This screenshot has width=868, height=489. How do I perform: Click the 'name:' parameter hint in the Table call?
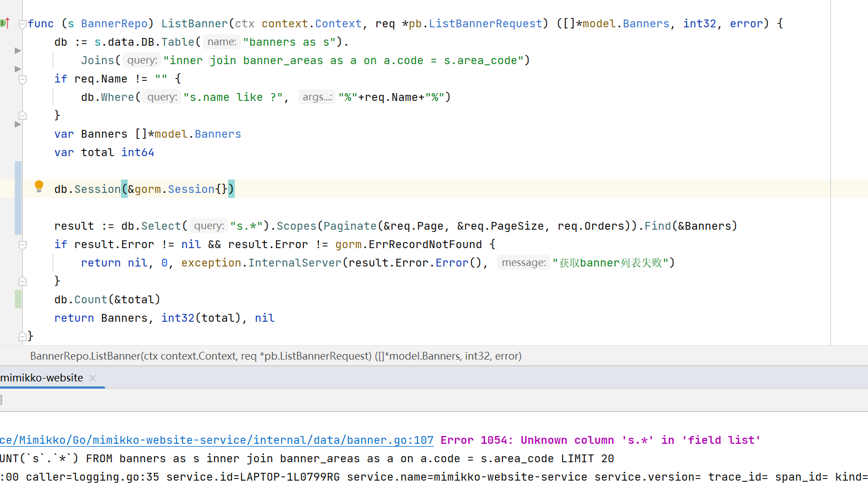pyautogui.click(x=221, y=42)
